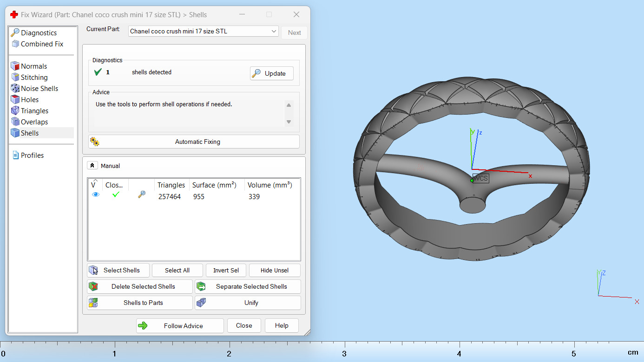The width and height of the screenshot is (644, 362).
Task: Sort by the Closed column header
Action: (x=114, y=185)
